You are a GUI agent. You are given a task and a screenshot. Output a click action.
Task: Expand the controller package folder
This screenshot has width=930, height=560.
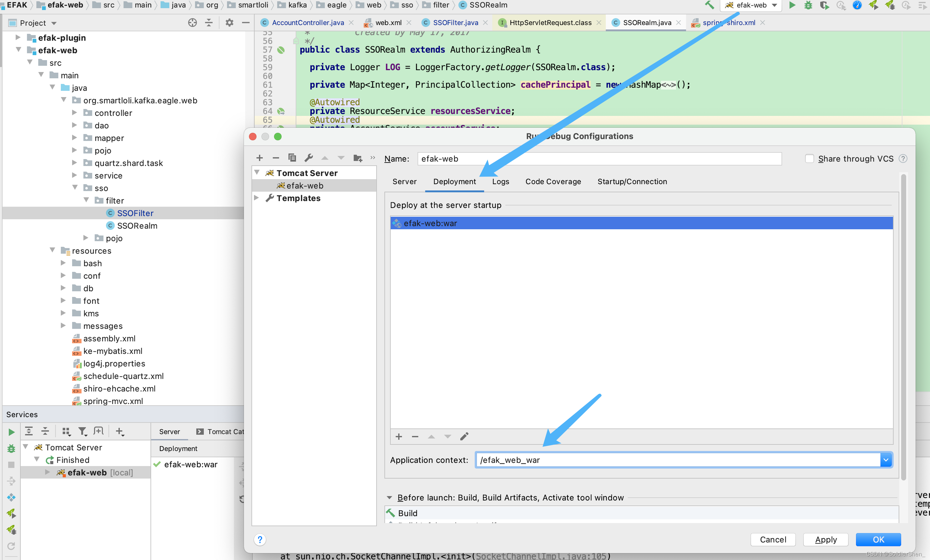(x=74, y=113)
